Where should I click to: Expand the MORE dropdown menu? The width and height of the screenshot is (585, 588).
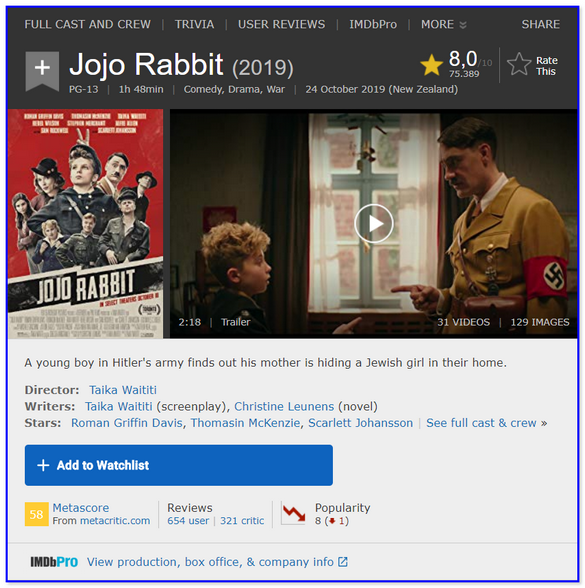point(444,24)
